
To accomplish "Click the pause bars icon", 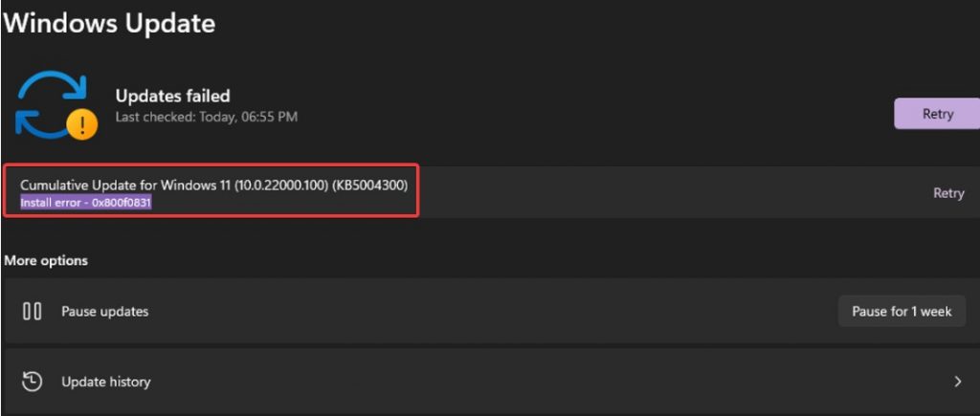I will point(32,311).
